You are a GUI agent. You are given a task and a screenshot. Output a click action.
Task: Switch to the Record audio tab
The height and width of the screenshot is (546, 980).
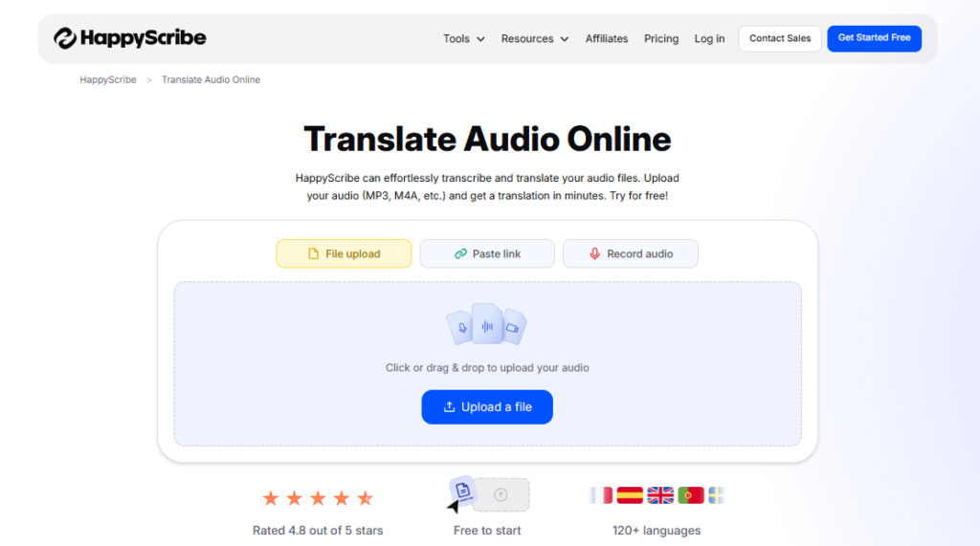631,253
